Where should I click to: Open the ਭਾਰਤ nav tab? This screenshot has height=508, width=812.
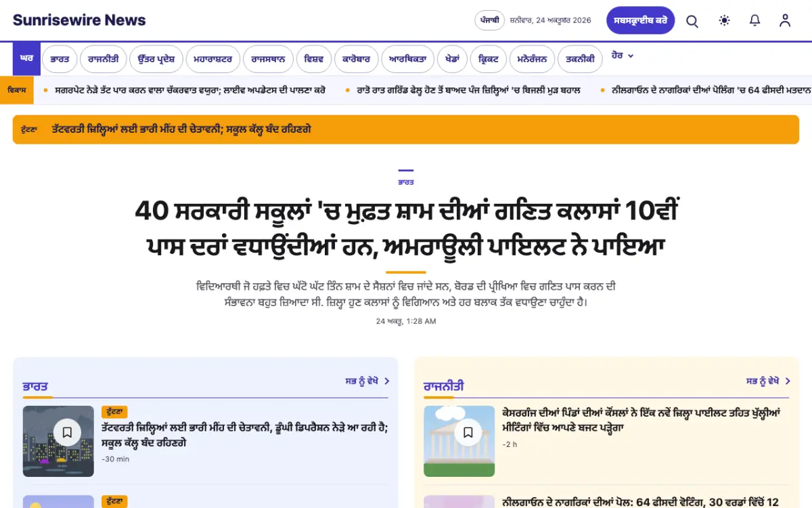(x=60, y=59)
